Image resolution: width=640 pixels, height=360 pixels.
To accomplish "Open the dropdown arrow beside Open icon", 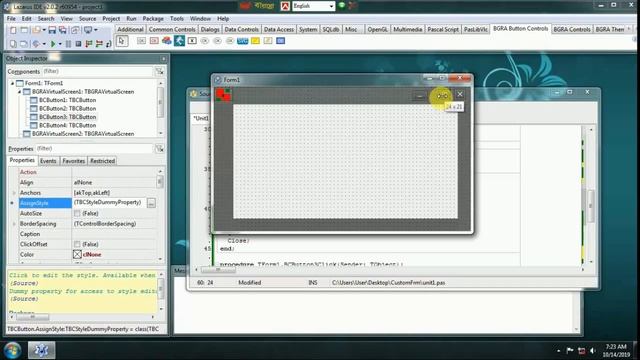I will (44, 30).
